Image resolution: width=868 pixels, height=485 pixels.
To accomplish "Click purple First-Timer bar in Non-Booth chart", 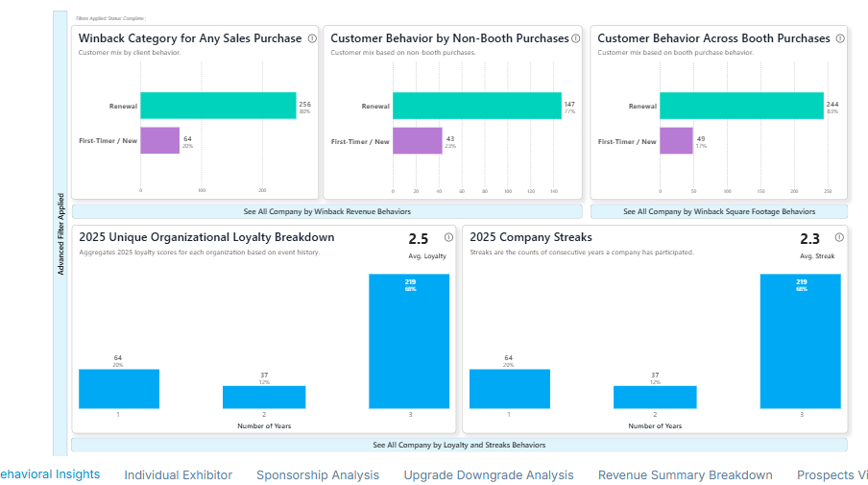I will tap(417, 141).
